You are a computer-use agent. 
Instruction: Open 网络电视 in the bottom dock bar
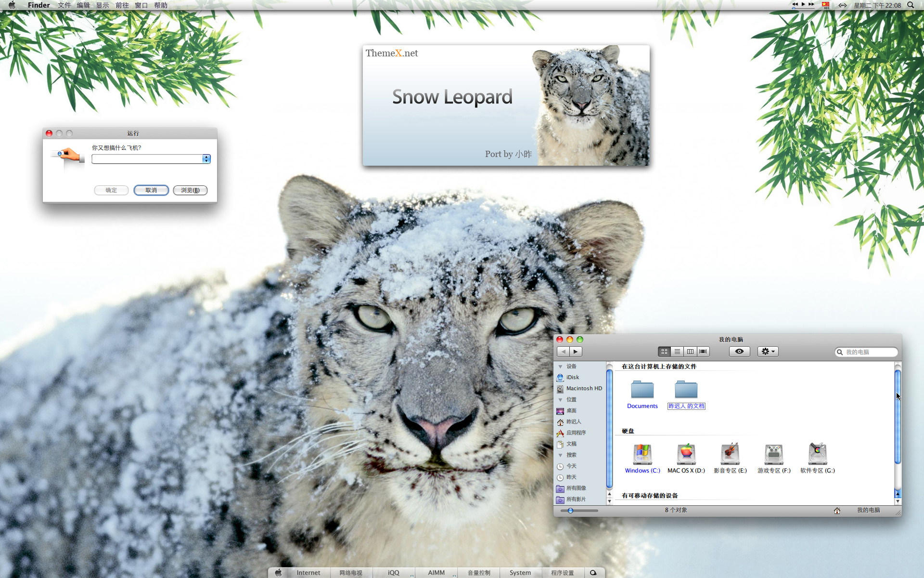pos(351,573)
